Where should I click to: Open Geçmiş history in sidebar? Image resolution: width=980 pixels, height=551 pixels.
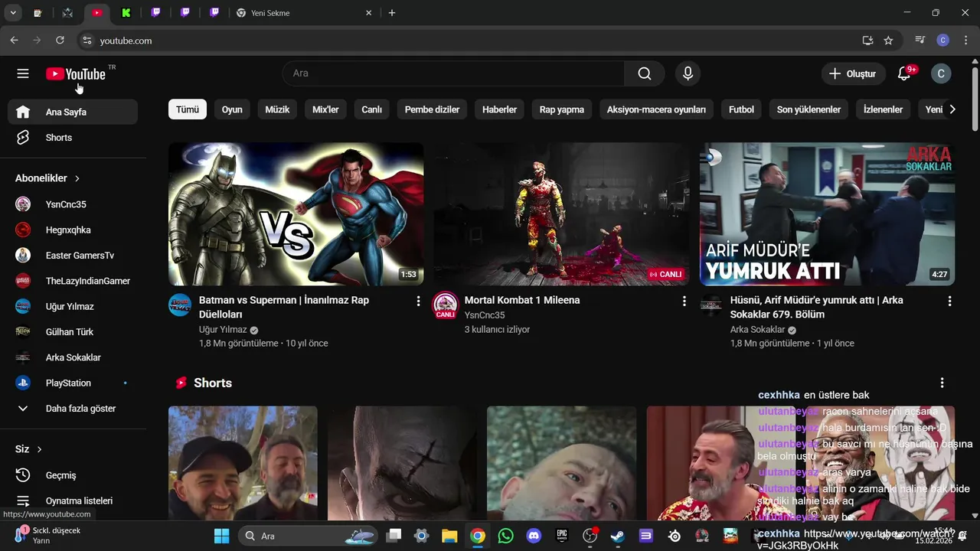[x=73, y=475]
